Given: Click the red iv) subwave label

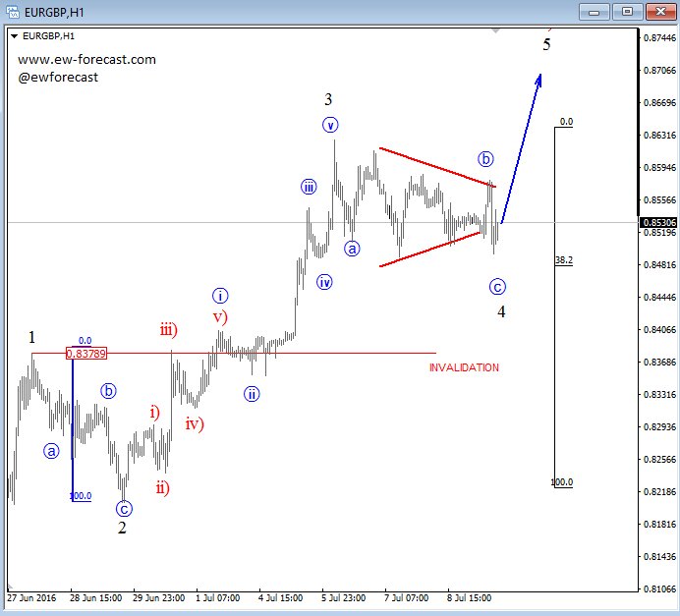Looking at the screenshot, I should pyautogui.click(x=195, y=424).
